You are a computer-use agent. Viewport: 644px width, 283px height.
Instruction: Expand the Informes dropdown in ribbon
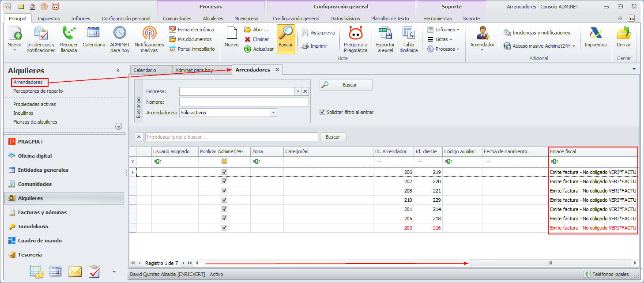[444, 30]
